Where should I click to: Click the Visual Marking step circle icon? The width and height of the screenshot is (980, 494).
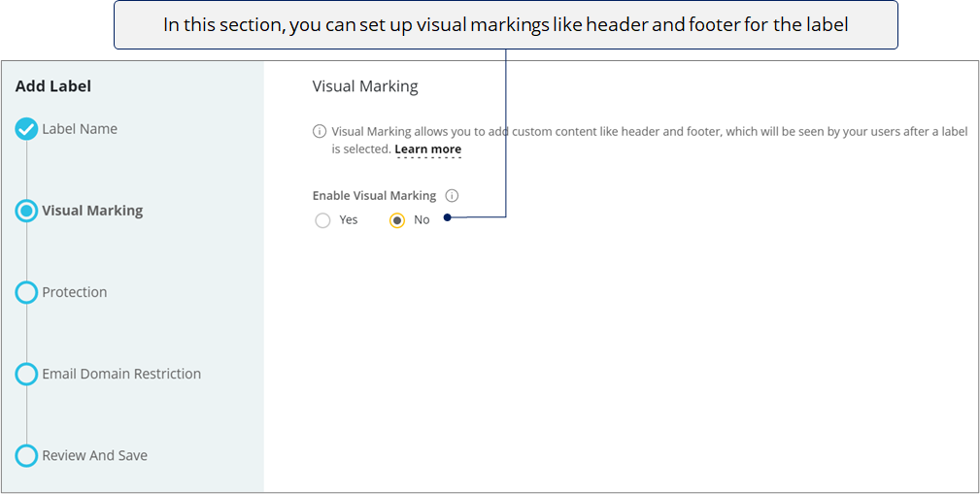point(26,211)
